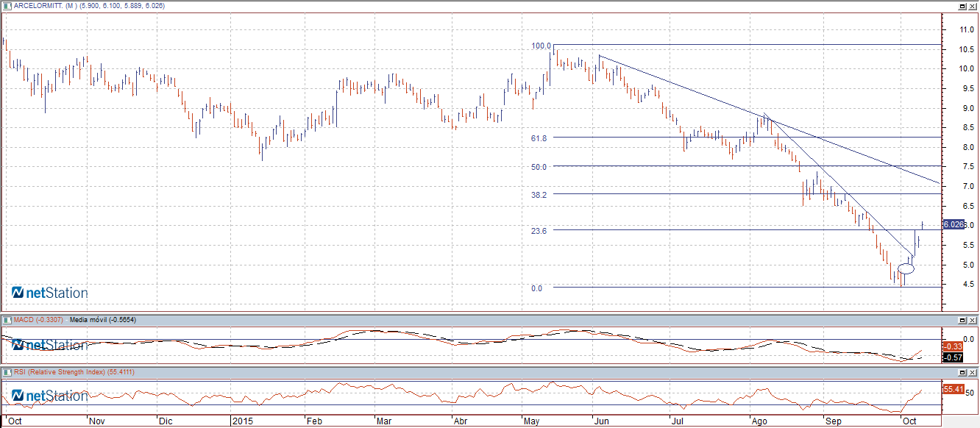
Task: Close the RSI indicator panel
Action: (x=973, y=374)
